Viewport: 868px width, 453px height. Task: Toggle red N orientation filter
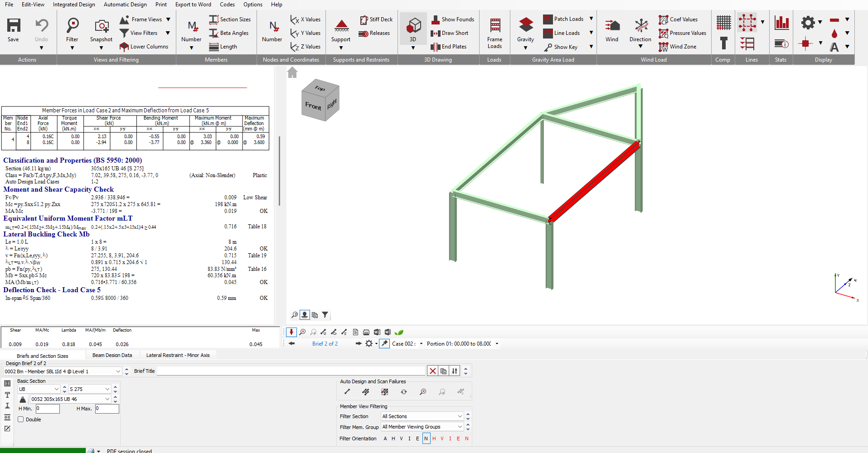467,439
